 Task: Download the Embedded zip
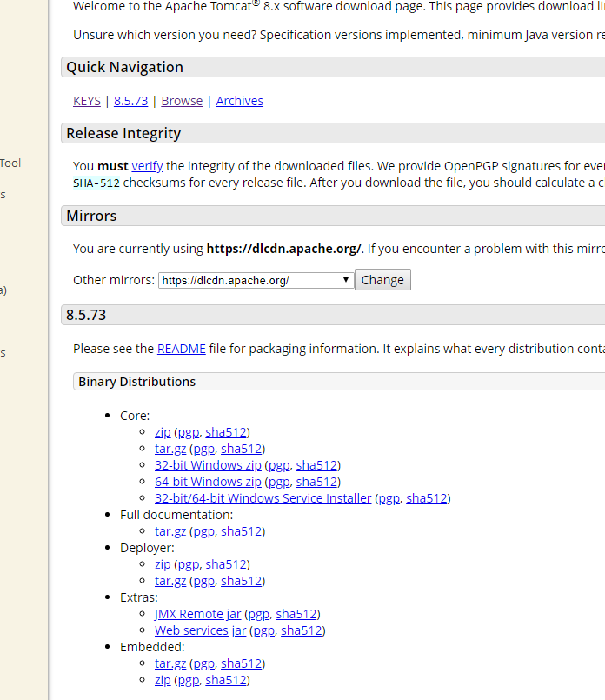(x=163, y=680)
